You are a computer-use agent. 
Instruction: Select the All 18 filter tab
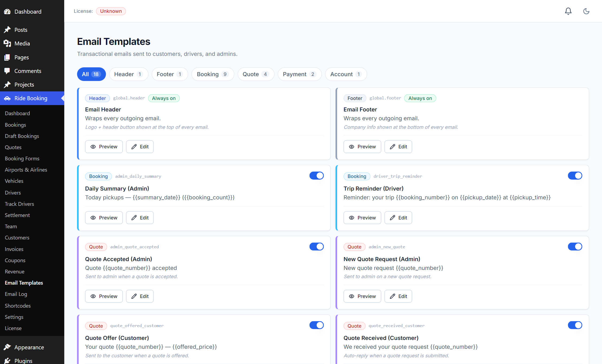[x=91, y=74]
